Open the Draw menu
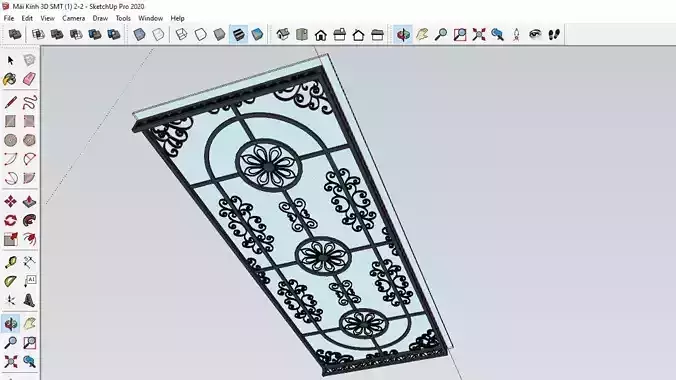This screenshot has width=676, height=380. [100, 18]
